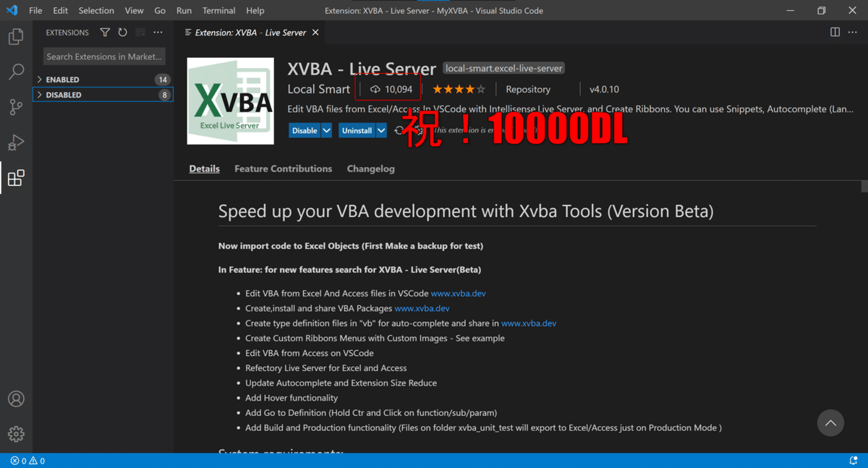Image resolution: width=868 pixels, height=468 pixels.
Task: Clear extensions search results icon
Action: coord(140,33)
